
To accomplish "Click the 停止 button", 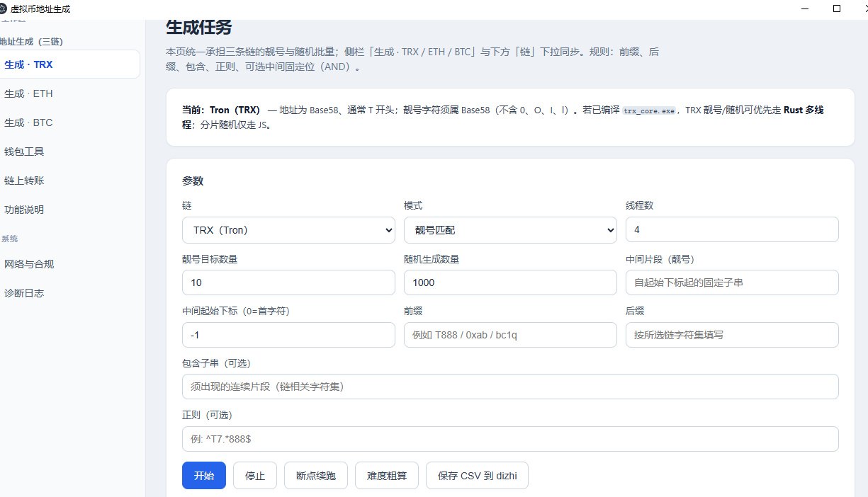I will (255, 476).
